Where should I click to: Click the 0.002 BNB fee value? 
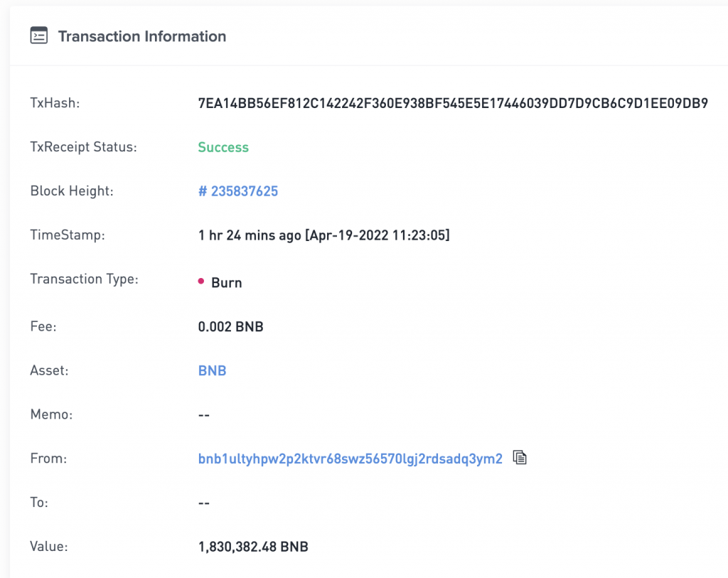tap(231, 327)
